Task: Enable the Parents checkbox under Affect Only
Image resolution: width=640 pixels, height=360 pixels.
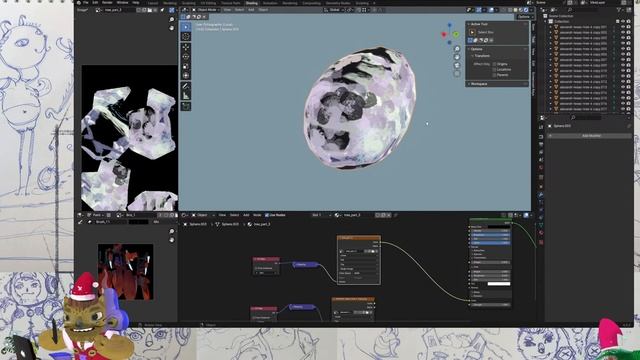Action: [494, 75]
